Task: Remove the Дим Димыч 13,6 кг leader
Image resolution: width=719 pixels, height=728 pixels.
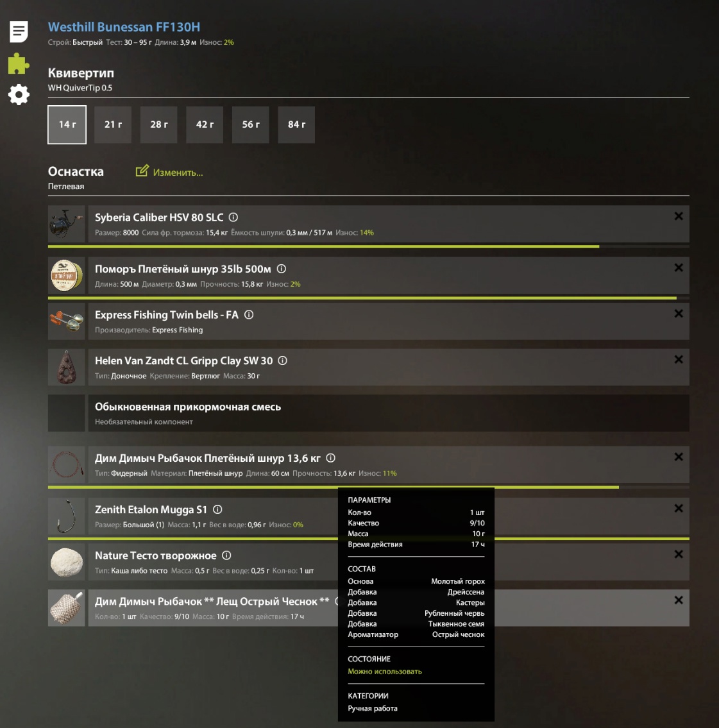Action: [679, 457]
